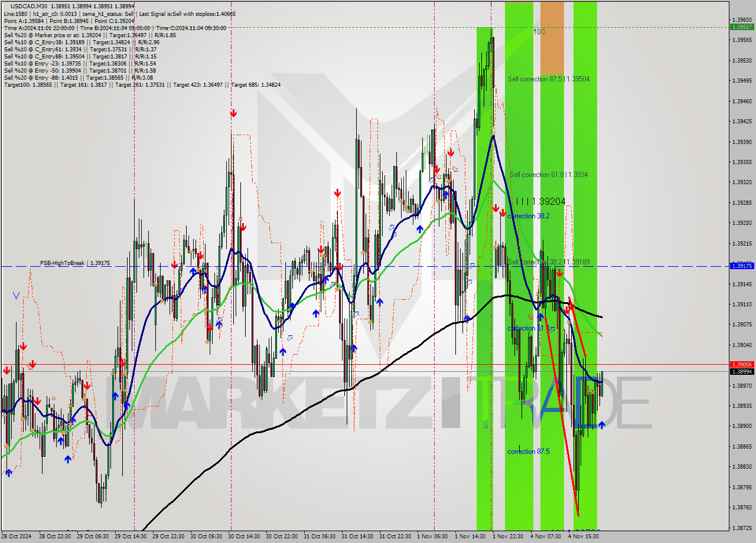Click the 1.39495 price axis label
Image resolution: width=756 pixels, height=543 pixels.
[x=741, y=80]
